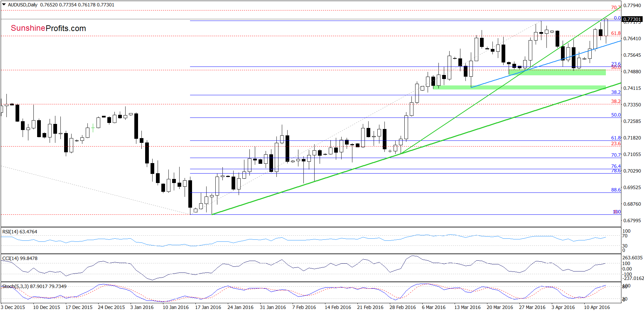Click the 0.70290 price axis label
Viewport: 644px width, 312px height.
(632, 171)
